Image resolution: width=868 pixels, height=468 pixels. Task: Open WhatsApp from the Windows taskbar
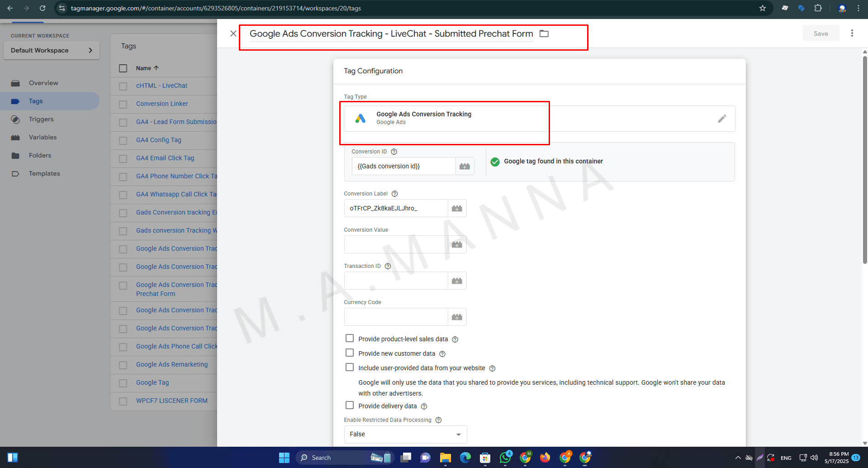click(505, 458)
